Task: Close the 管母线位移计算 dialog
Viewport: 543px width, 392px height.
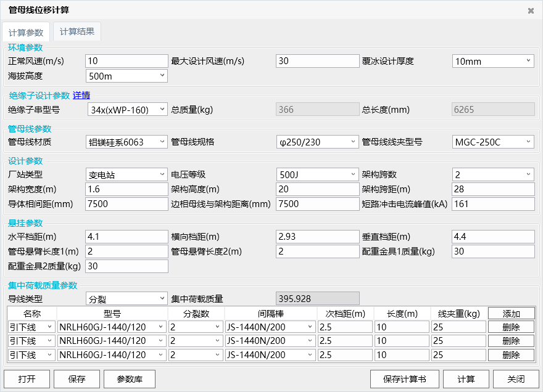Action: pos(531,10)
